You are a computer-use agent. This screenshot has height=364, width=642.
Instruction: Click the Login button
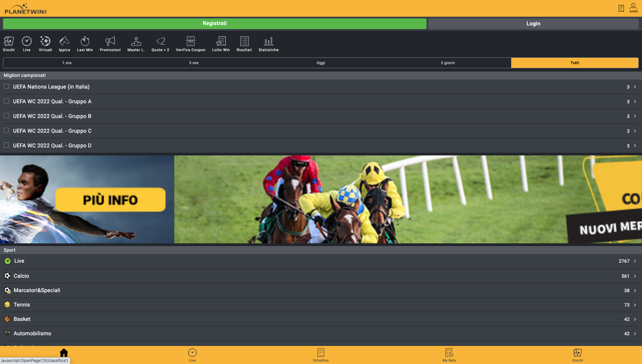533,23
